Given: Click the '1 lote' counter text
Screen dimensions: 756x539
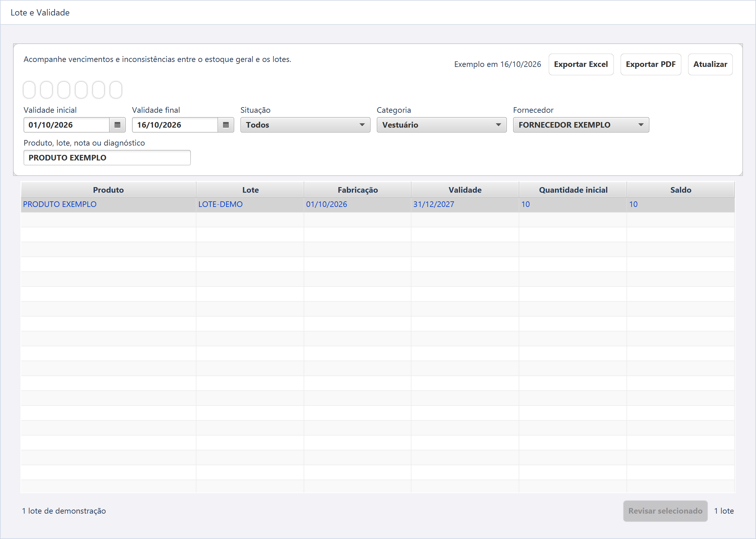Looking at the screenshot, I should pos(724,511).
